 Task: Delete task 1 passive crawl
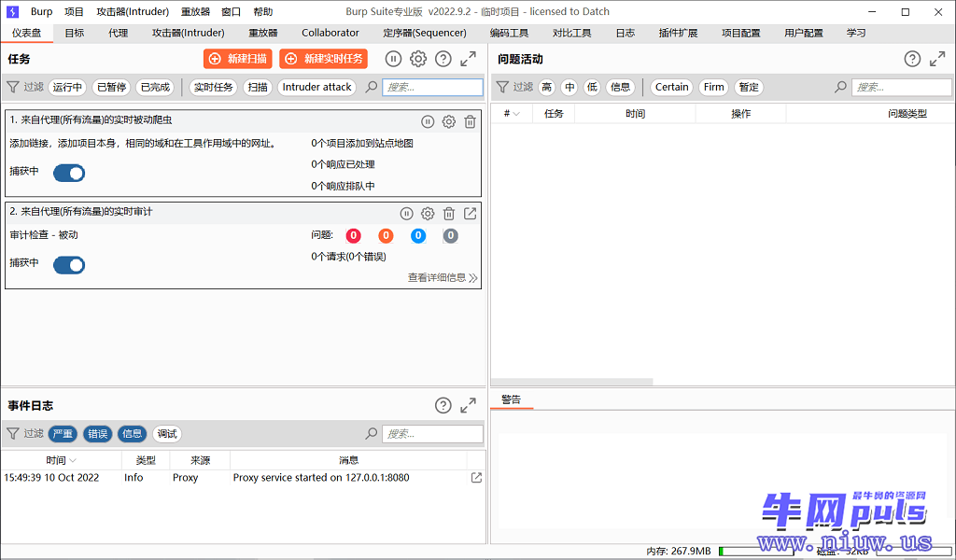[471, 122]
